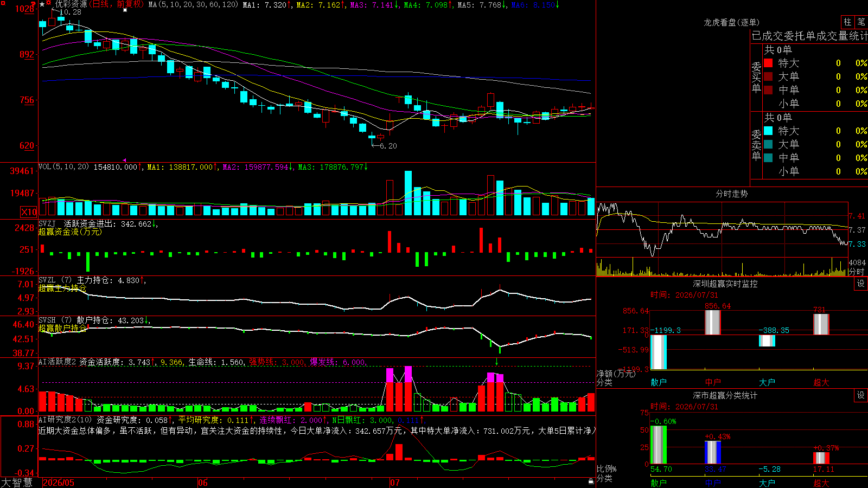The width and height of the screenshot is (868, 488).
Task: Click the red 特大 buy-order swatch
Action: 768,63
